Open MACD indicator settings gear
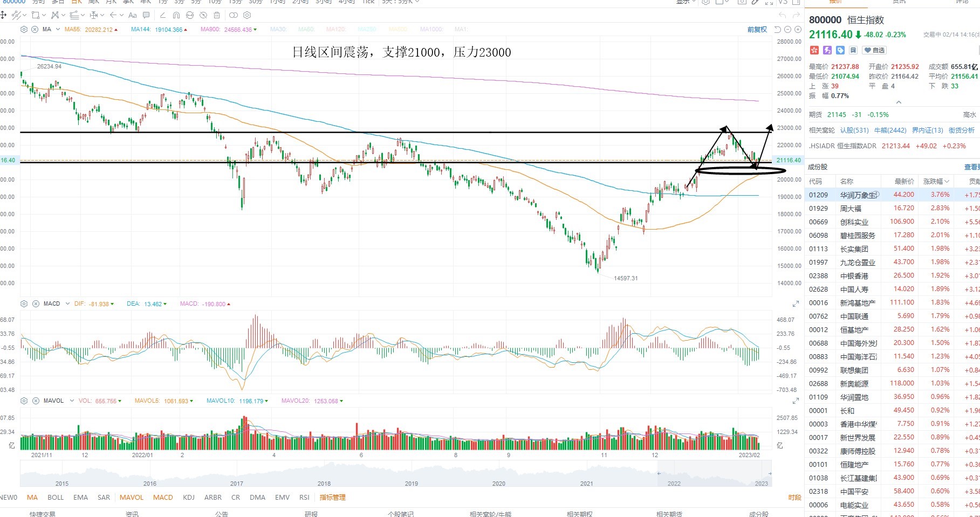 [24, 304]
